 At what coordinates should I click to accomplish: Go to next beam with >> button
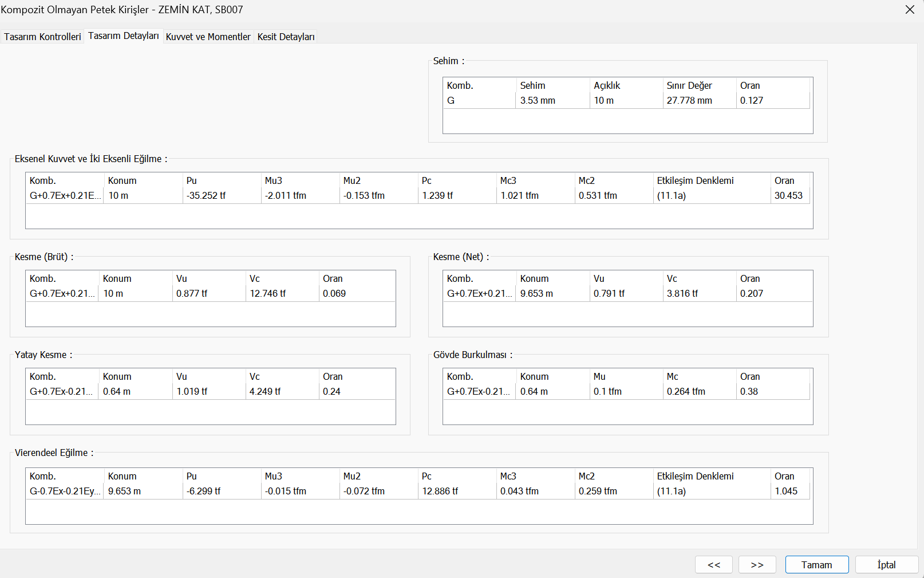click(757, 564)
